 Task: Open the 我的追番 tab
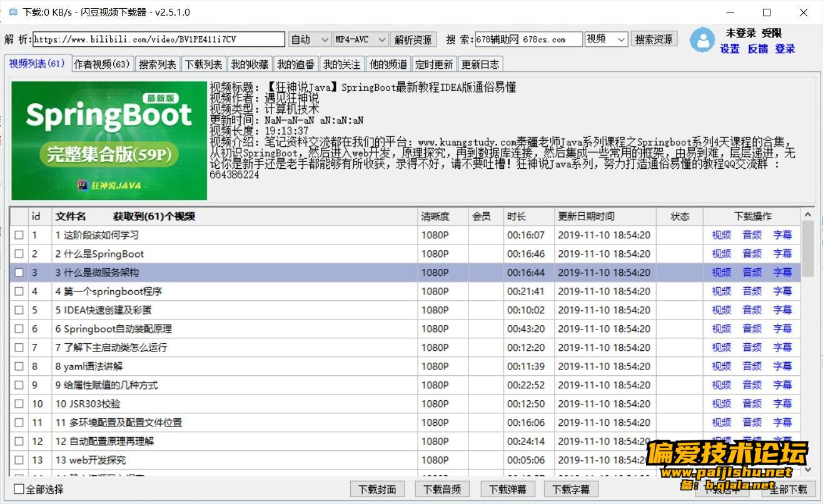[x=296, y=64]
